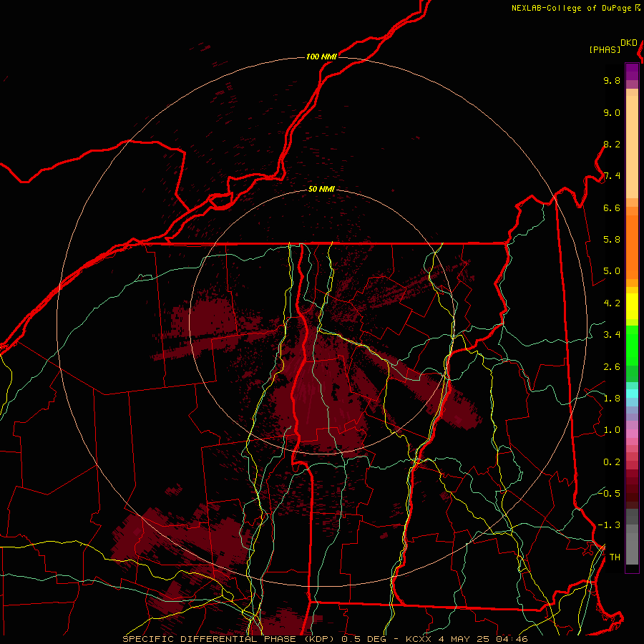Click the 1.8 legend value
The image size is (644, 644).
pos(612,399)
